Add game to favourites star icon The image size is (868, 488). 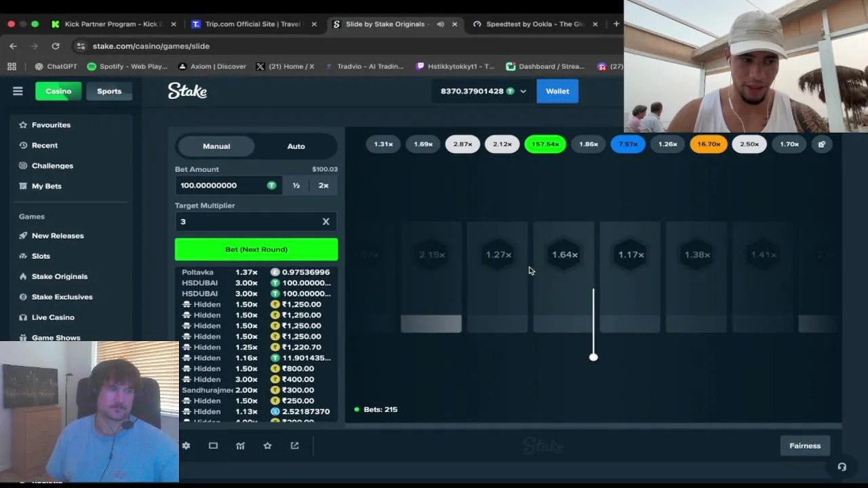pyautogui.click(x=267, y=445)
